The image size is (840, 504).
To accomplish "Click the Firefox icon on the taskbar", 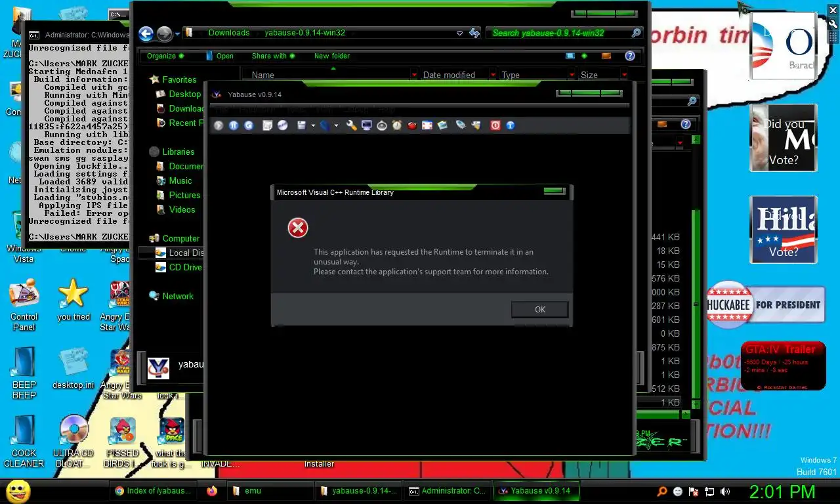I will click(211, 491).
